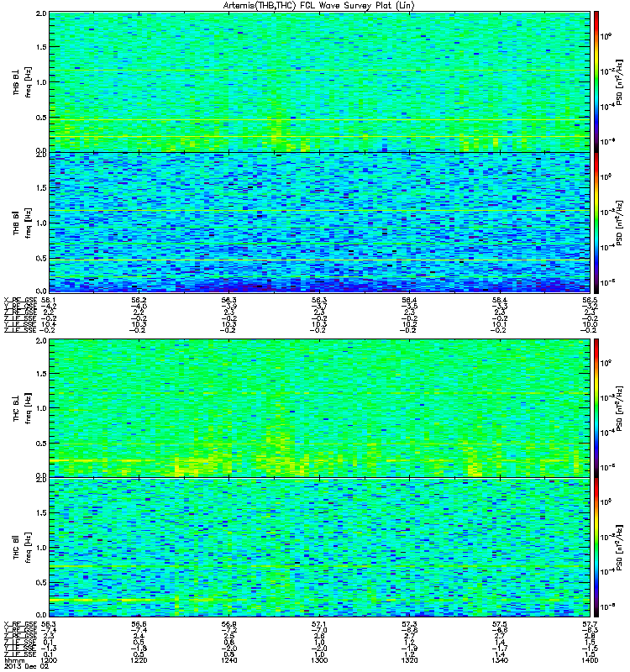The width and height of the screenshot is (630, 672).
Task: Click the '1.0' frequency tick of the second THB panel
Action: pos(41,223)
